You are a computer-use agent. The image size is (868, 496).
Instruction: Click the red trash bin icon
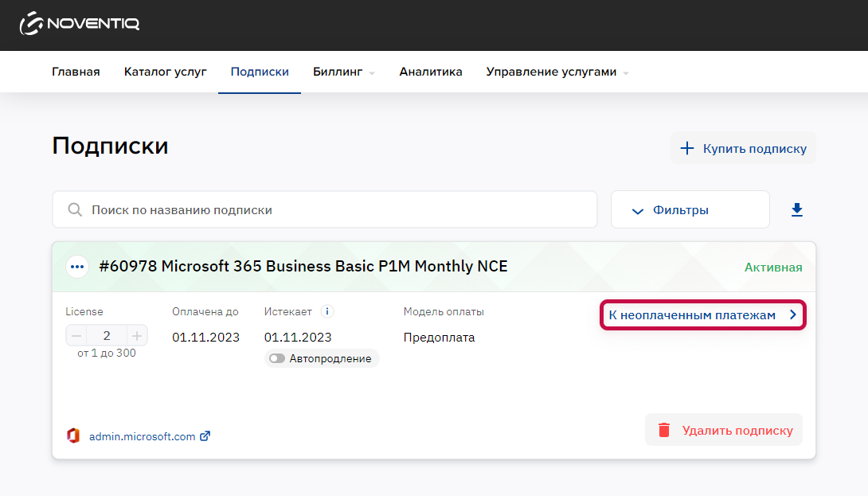[663, 430]
